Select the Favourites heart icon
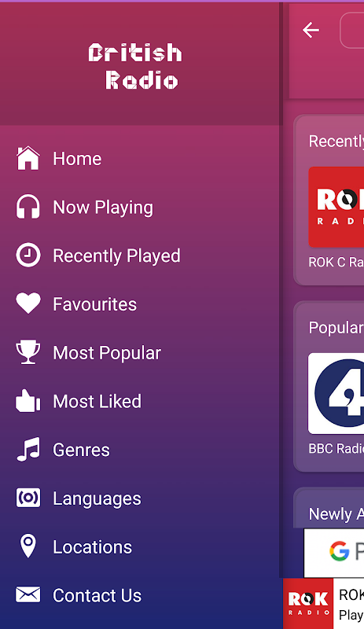The height and width of the screenshot is (629, 364). (x=28, y=303)
